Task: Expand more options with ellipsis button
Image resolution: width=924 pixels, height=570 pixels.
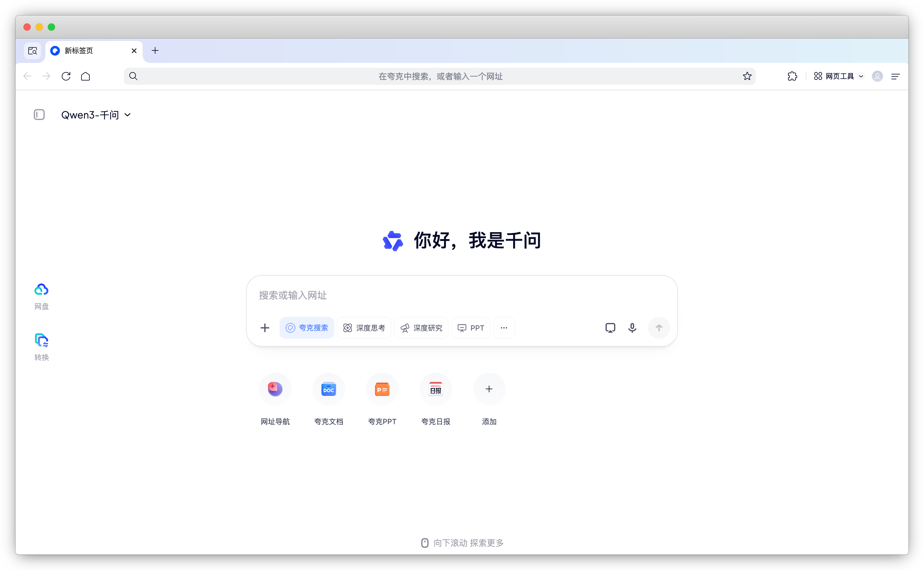Action: tap(504, 328)
